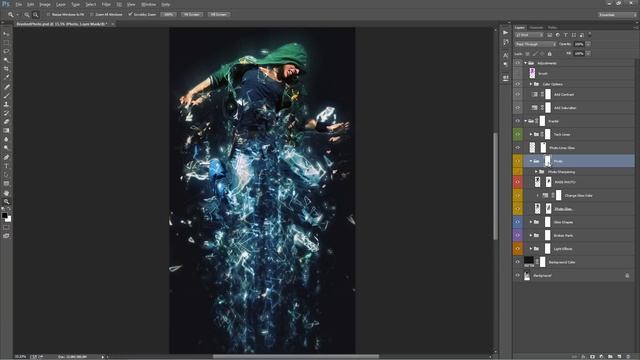This screenshot has width=640, height=360.
Task: Open Pass Through blend mode dropdown
Action: (535, 44)
